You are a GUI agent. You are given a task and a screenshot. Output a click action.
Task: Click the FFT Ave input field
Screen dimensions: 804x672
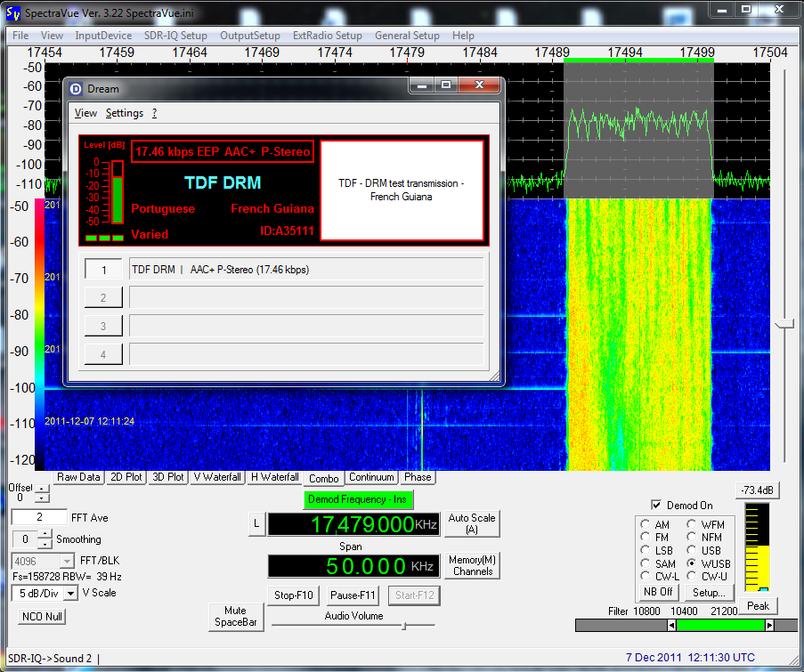pos(39,518)
